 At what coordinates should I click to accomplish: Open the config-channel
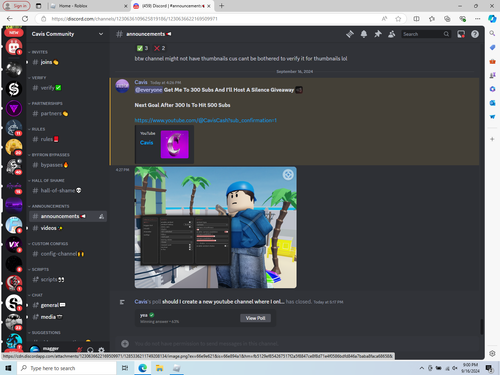[68, 254]
